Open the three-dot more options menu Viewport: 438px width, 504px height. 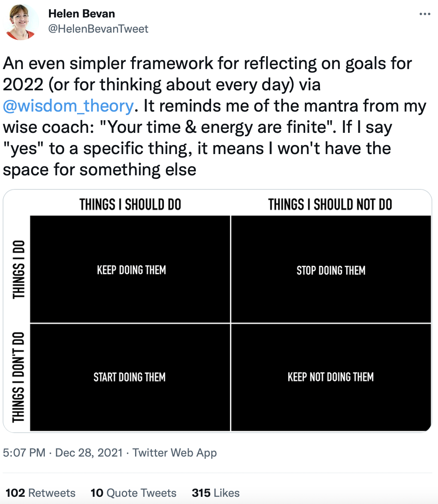pos(425,14)
